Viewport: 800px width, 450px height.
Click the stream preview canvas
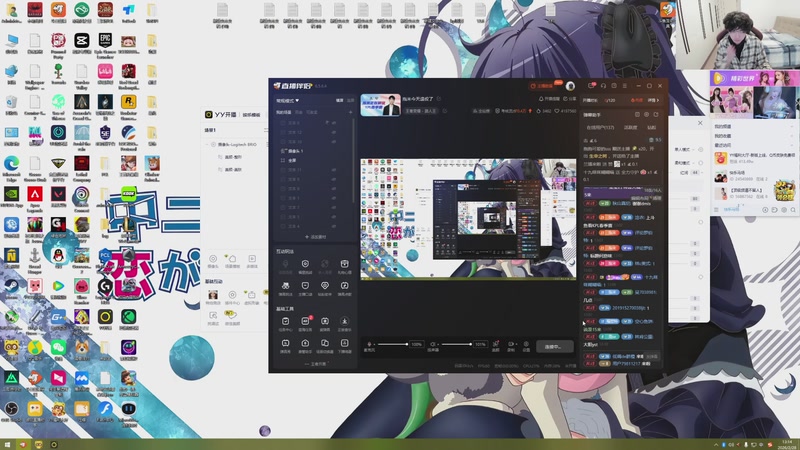[468, 219]
